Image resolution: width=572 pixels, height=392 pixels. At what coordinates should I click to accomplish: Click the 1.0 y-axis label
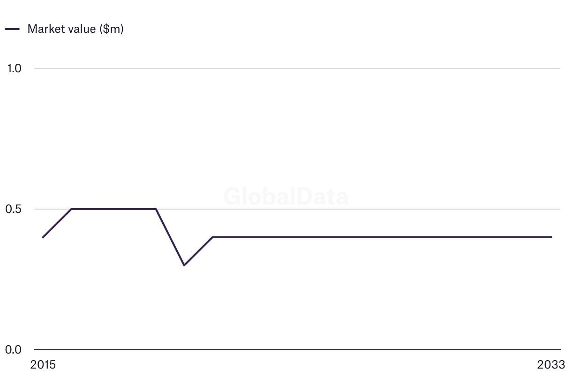(14, 68)
